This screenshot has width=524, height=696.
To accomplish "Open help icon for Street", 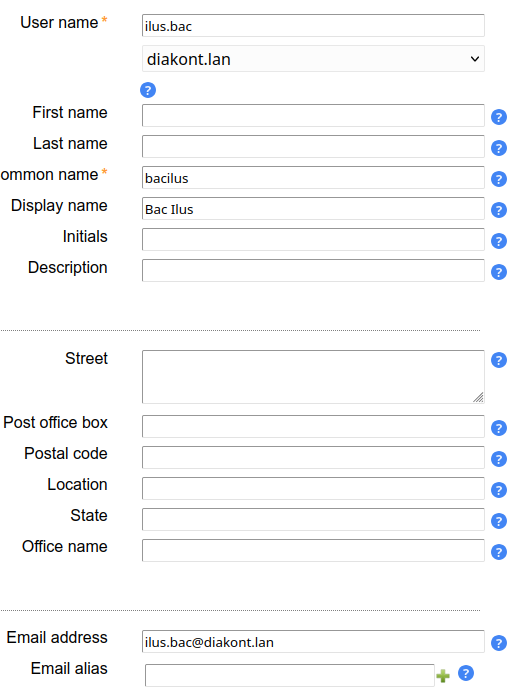I will point(499,360).
